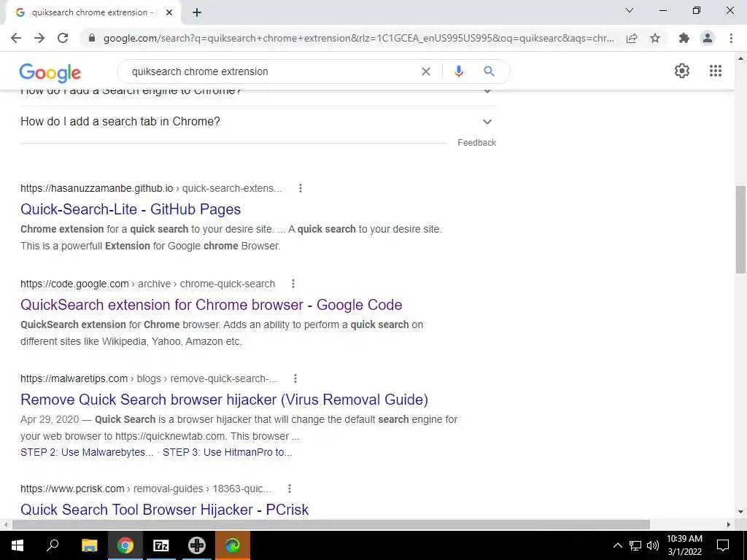Click the scroll-down arrow on page

tap(740, 513)
